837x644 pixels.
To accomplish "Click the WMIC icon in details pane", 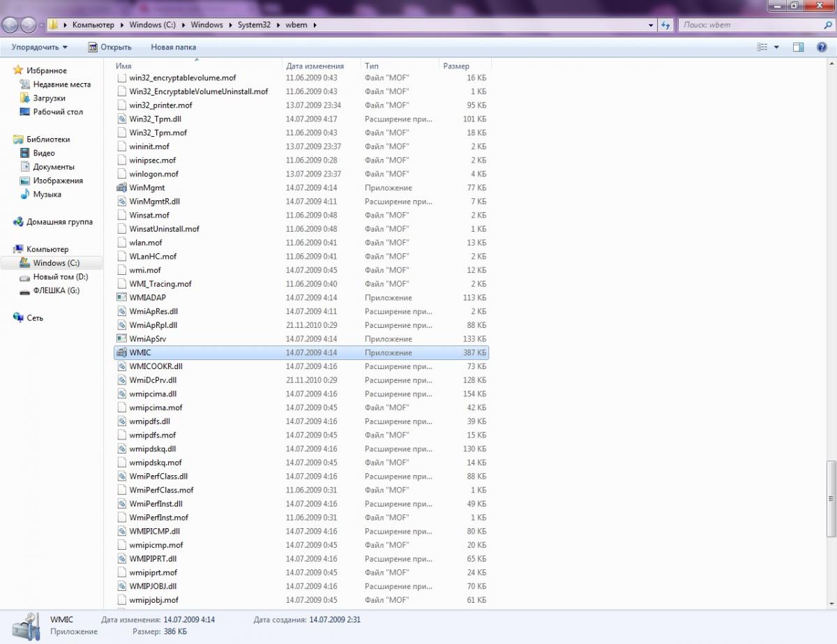I will coord(25,626).
